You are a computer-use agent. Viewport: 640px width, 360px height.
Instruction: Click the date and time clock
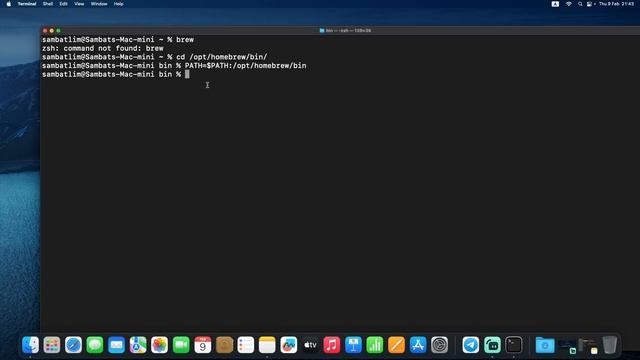click(616, 4)
